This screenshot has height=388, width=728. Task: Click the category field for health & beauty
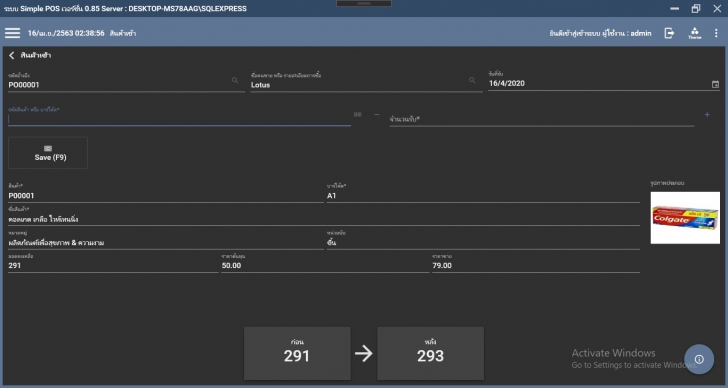pyautogui.click(x=166, y=240)
